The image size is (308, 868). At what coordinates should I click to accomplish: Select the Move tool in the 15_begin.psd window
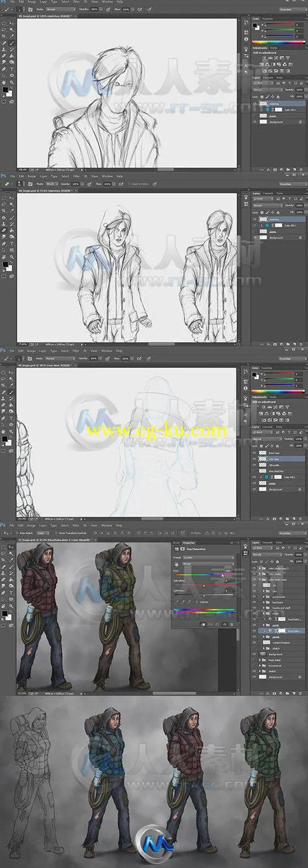coord(12,546)
